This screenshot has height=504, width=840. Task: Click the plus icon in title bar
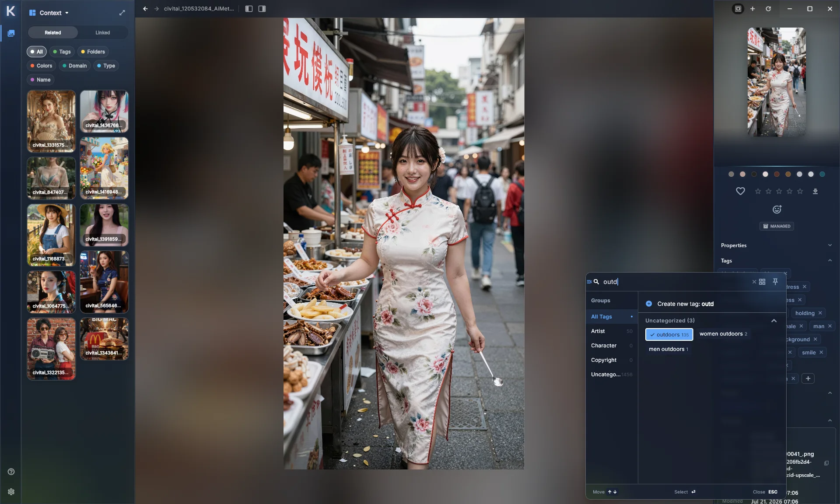tap(752, 9)
